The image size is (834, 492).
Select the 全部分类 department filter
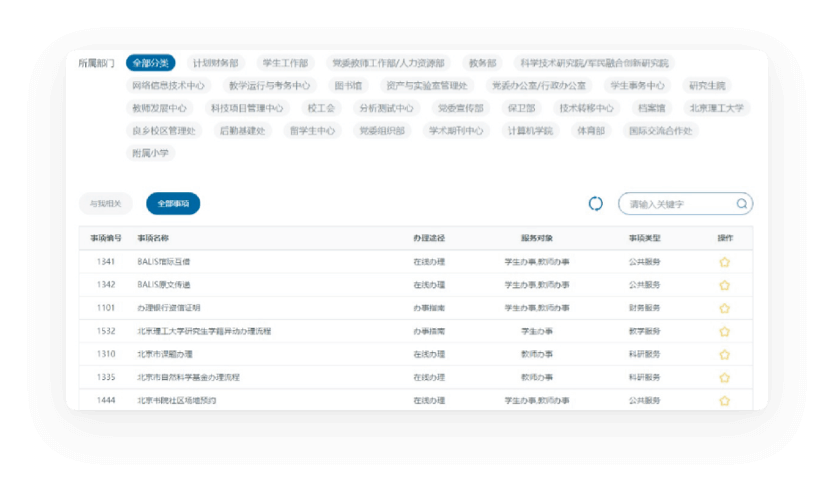(151, 63)
